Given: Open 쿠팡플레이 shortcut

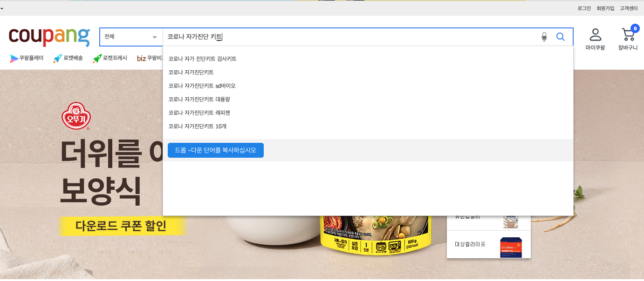Looking at the screenshot, I should click(27, 58).
